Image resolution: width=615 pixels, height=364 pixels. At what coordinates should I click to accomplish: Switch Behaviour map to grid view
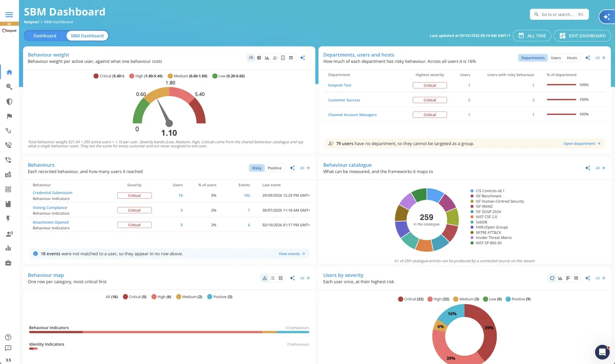[281, 278]
